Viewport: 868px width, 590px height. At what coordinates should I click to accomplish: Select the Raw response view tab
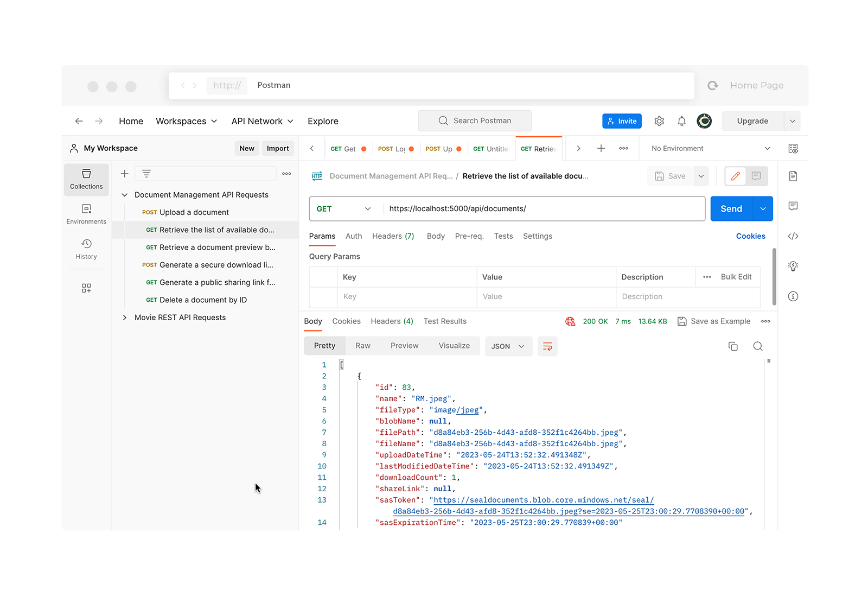363,346
